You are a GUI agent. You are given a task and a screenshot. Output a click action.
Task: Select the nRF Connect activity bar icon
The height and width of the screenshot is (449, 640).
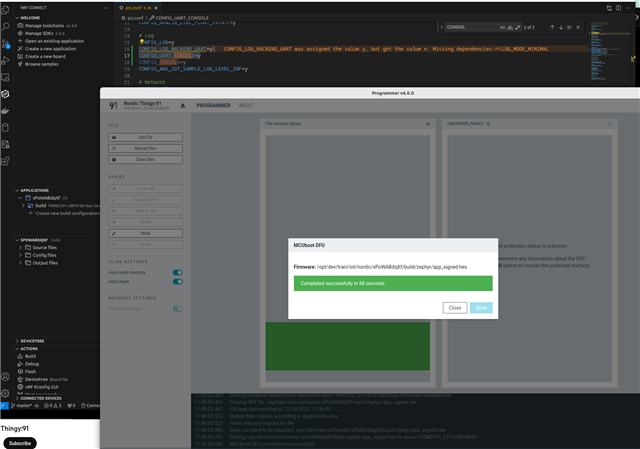5,94
